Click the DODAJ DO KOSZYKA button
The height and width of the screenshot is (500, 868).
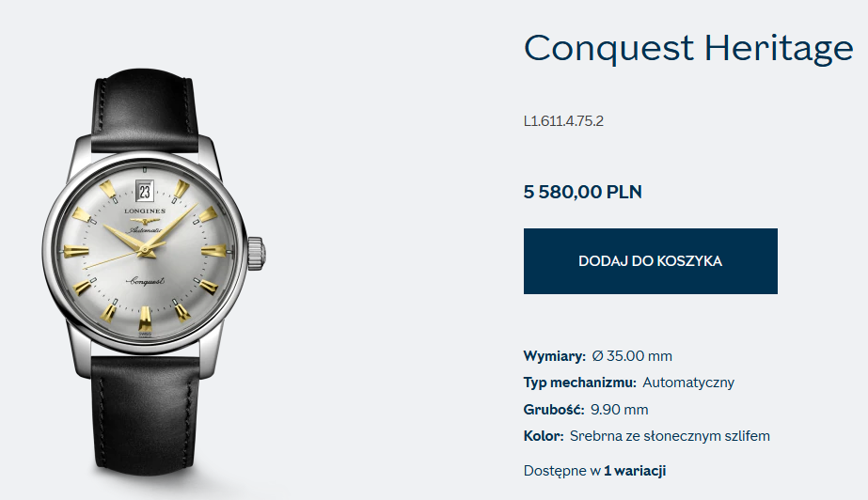651,261
